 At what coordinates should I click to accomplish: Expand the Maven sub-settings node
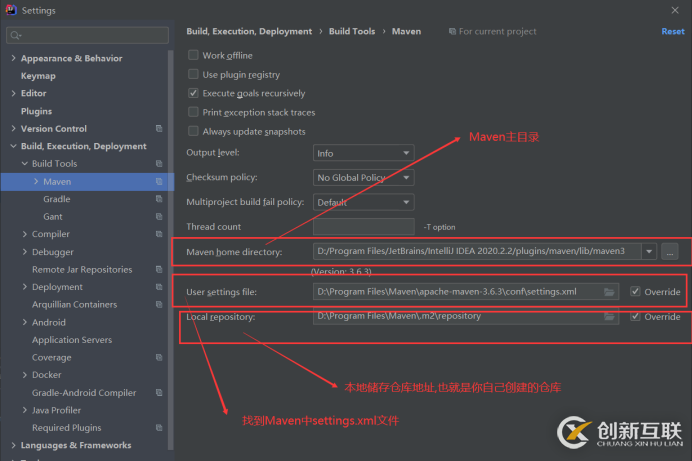[x=36, y=181]
